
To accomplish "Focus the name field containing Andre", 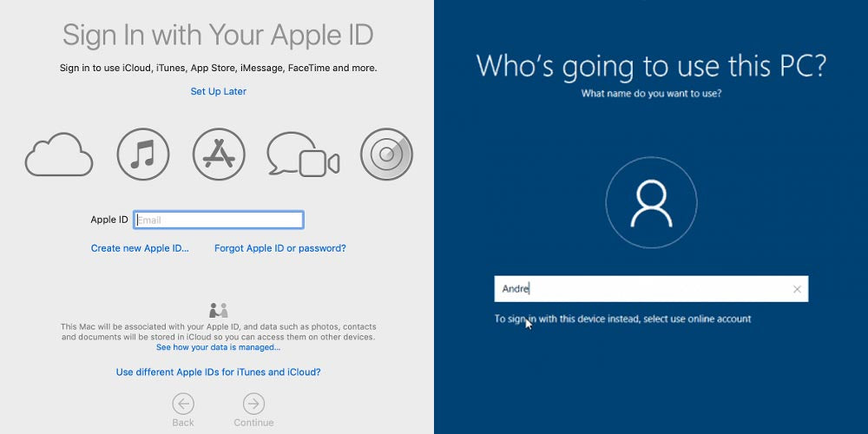I will (651, 289).
